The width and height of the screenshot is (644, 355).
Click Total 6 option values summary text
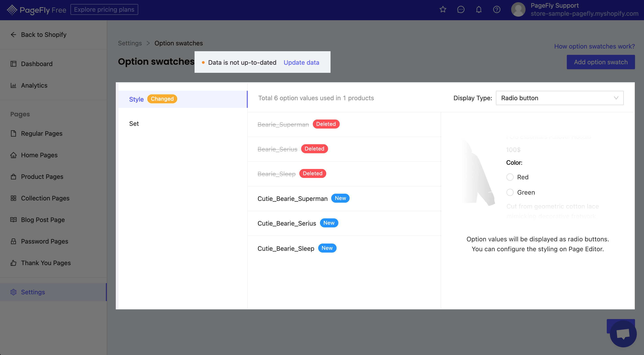316,98
